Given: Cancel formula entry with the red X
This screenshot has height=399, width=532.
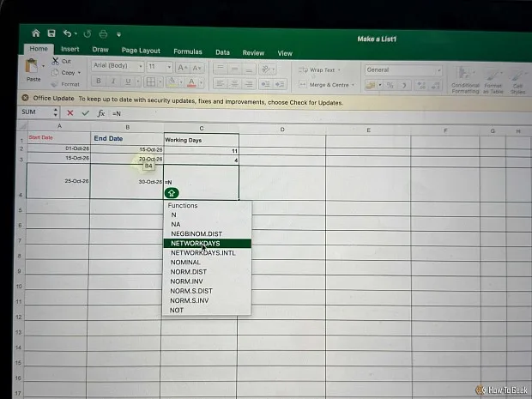Looking at the screenshot, I should (x=70, y=112).
